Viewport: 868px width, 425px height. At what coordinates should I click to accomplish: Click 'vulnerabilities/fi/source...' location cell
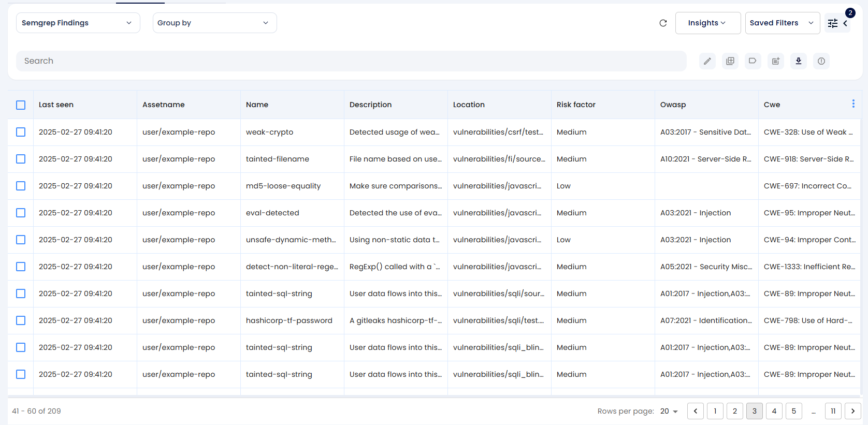499,159
